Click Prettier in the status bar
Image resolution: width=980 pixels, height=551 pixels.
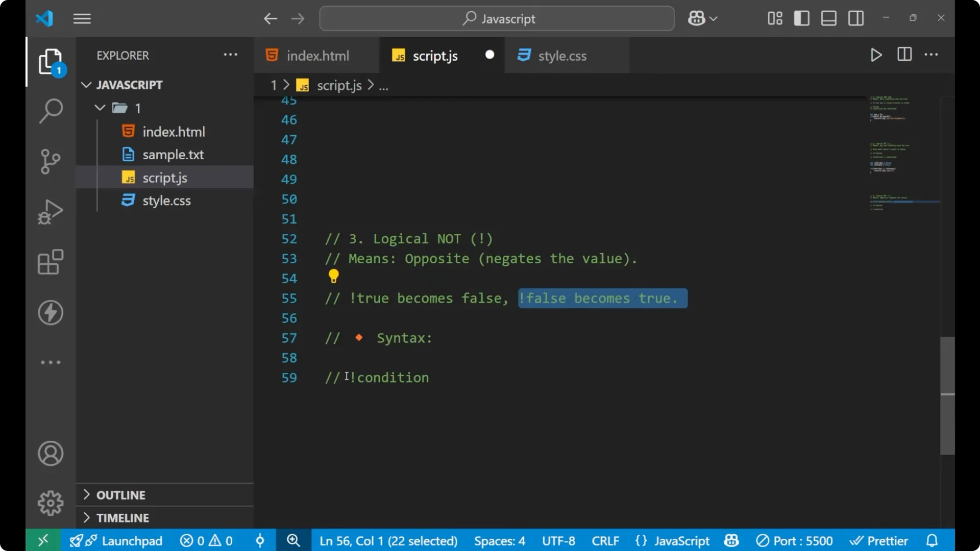(x=887, y=540)
